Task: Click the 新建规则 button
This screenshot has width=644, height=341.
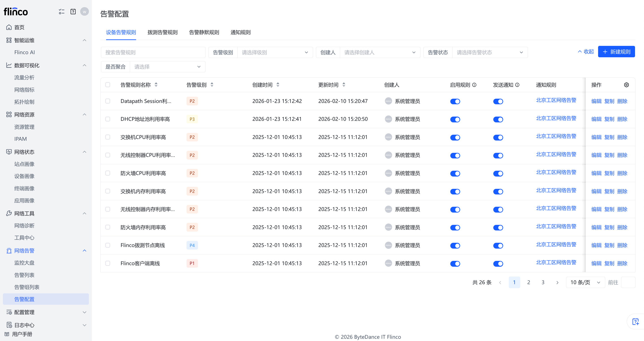Action: 616,52
